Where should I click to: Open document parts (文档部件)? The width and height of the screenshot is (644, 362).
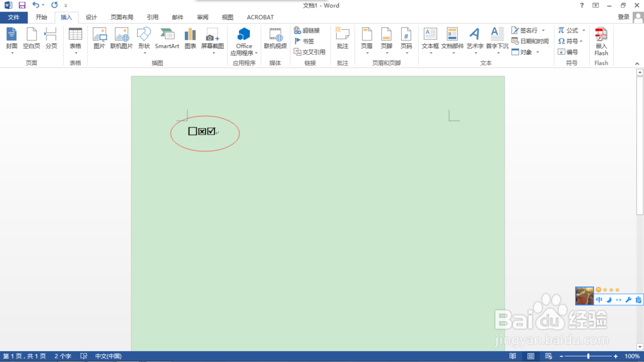point(452,41)
